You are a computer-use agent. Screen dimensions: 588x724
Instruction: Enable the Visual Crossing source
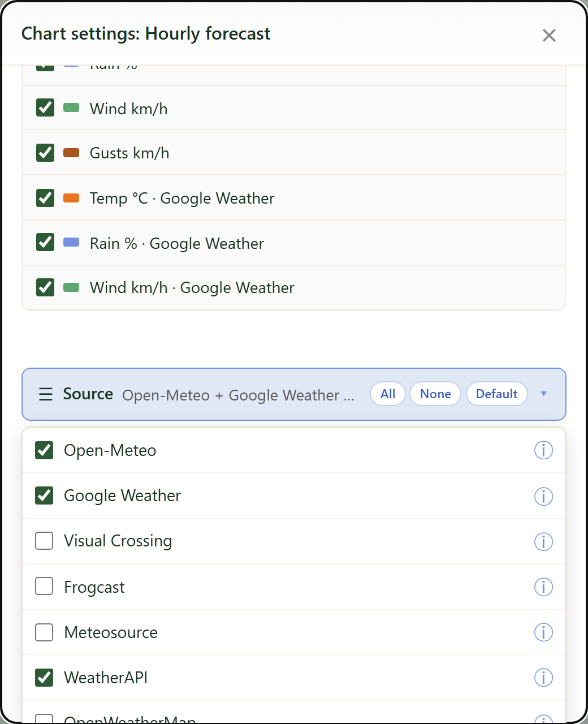[44, 541]
